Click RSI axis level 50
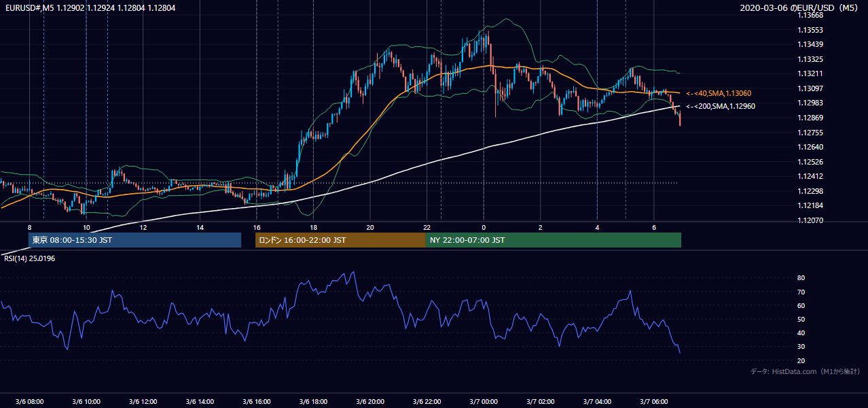 point(801,319)
